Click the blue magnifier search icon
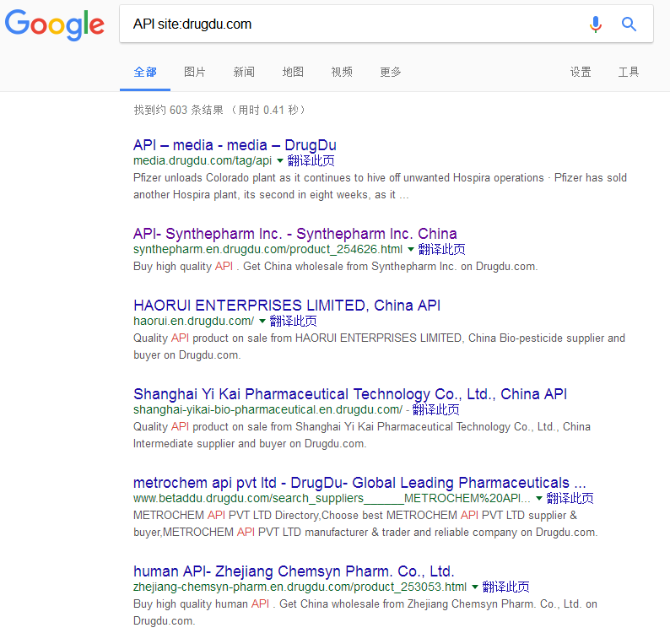The image size is (670, 644). pyautogui.click(x=629, y=24)
